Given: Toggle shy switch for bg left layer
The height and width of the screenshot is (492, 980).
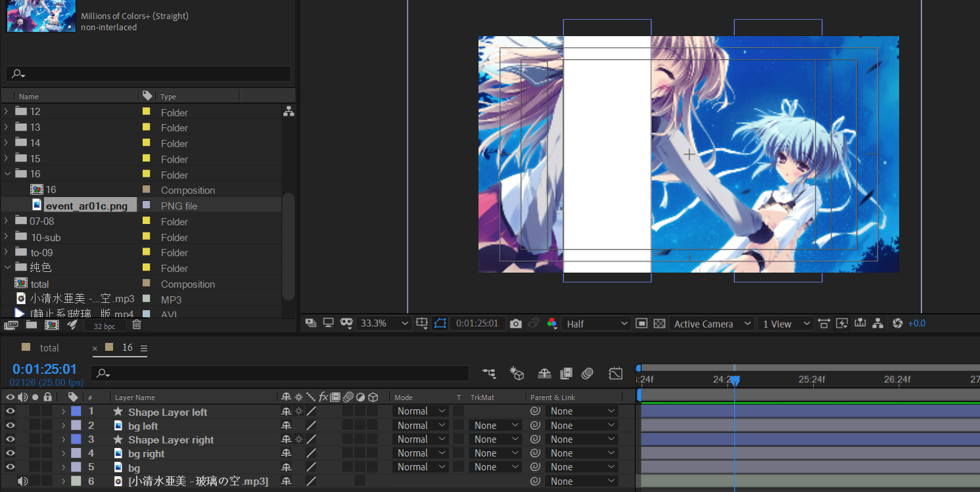Looking at the screenshot, I should point(286,426).
